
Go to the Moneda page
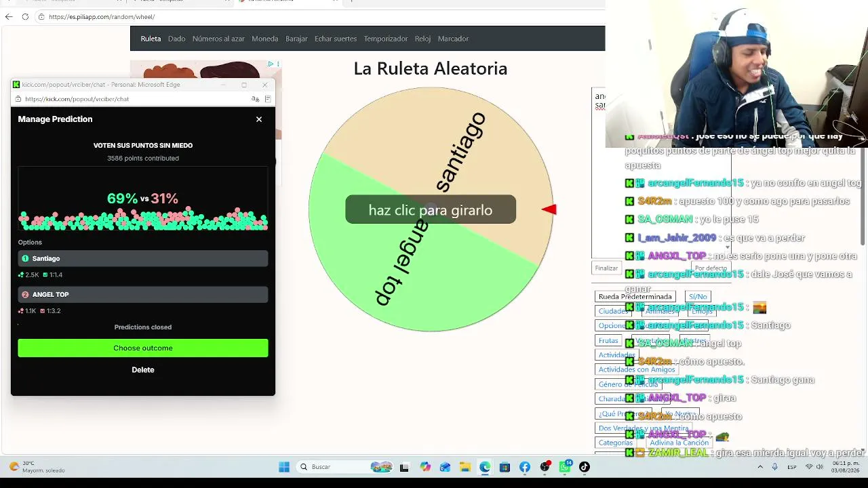264,39
